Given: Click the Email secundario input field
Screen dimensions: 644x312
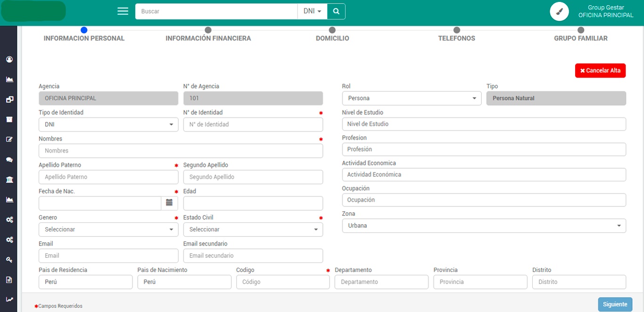Looking at the screenshot, I should click(253, 256).
